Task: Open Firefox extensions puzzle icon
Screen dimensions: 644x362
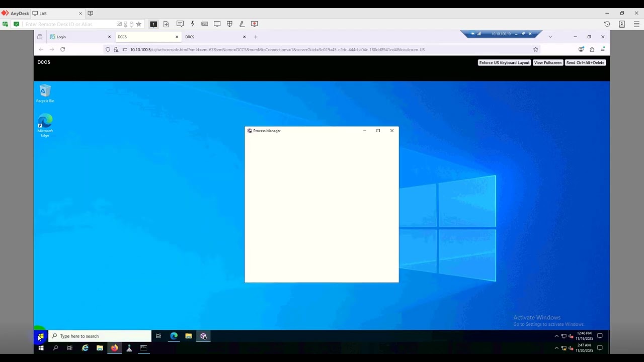Action: 592,49
